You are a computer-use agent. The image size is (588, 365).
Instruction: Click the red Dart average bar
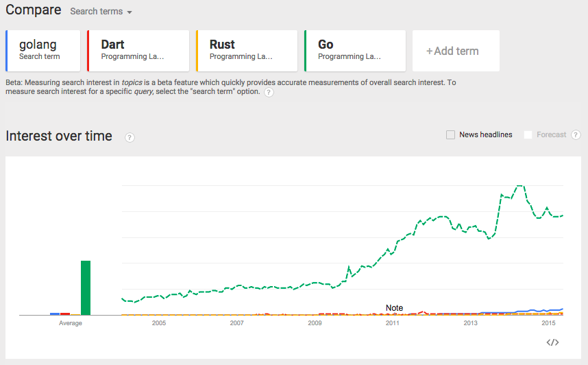pyautogui.click(x=65, y=314)
